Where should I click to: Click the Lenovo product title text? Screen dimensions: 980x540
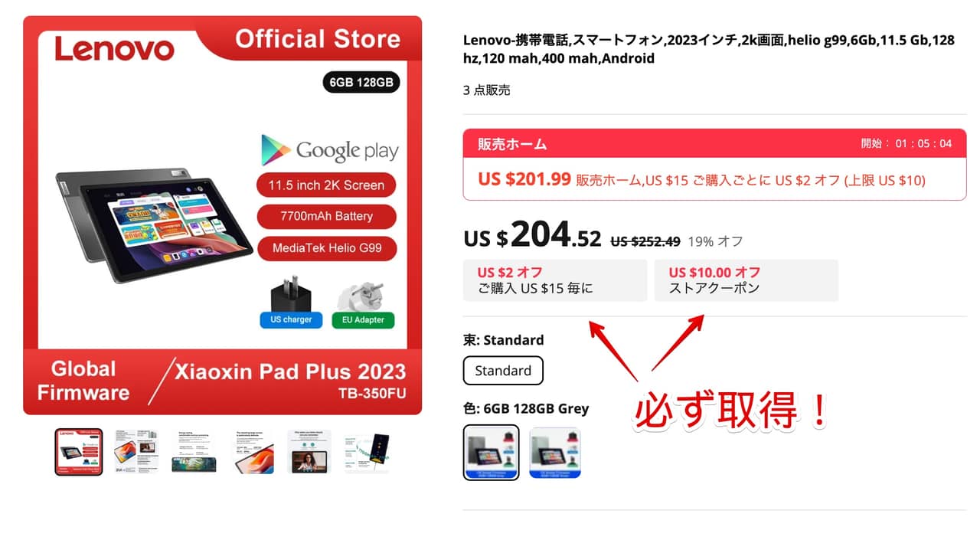coord(708,49)
